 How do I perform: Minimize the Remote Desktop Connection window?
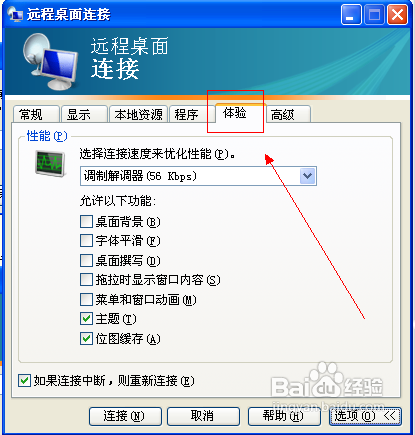351,15
